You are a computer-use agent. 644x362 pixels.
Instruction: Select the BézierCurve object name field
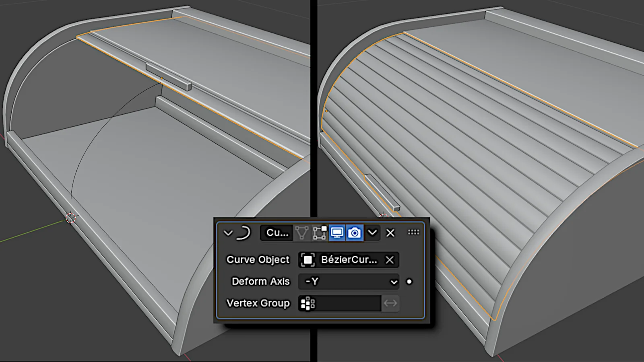click(x=349, y=260)
